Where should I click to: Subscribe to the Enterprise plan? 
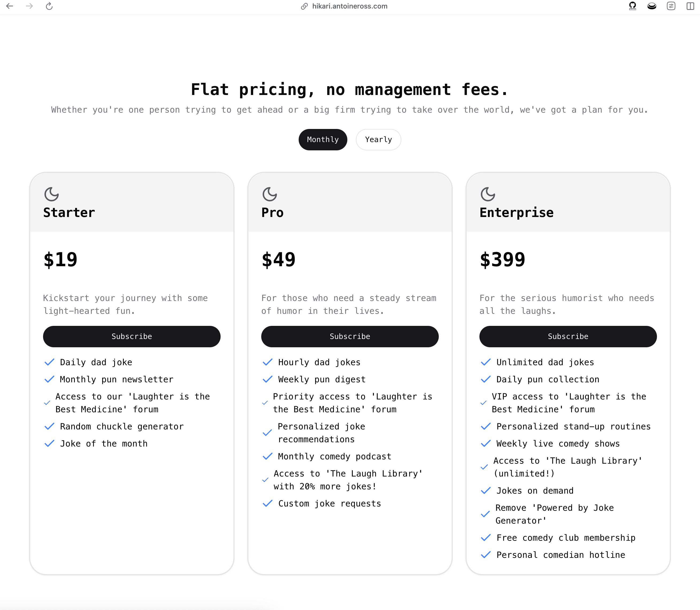tap(568, 336)
